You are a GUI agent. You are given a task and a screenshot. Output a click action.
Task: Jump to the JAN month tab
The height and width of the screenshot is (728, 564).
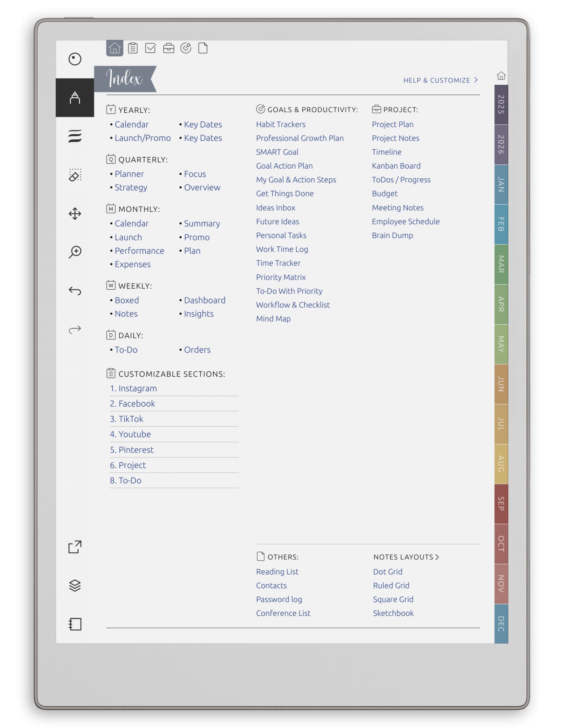(501, 184)
